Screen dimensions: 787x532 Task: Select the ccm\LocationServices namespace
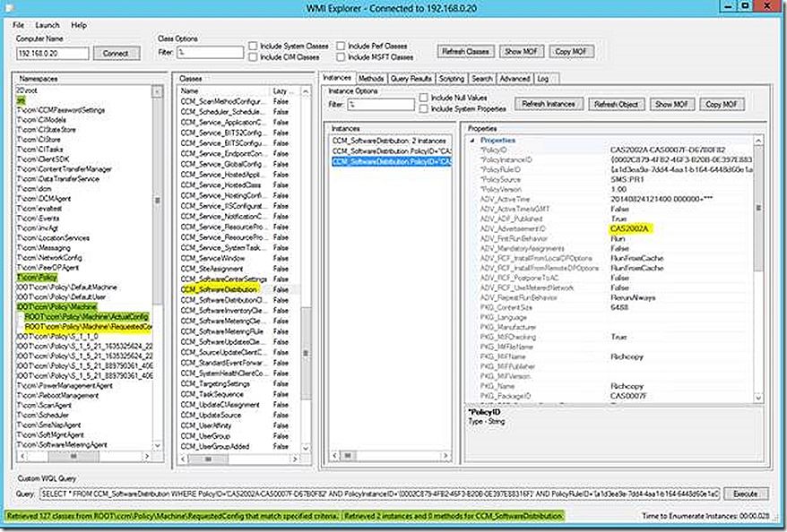pyautogui.click(x=53, y=237)
